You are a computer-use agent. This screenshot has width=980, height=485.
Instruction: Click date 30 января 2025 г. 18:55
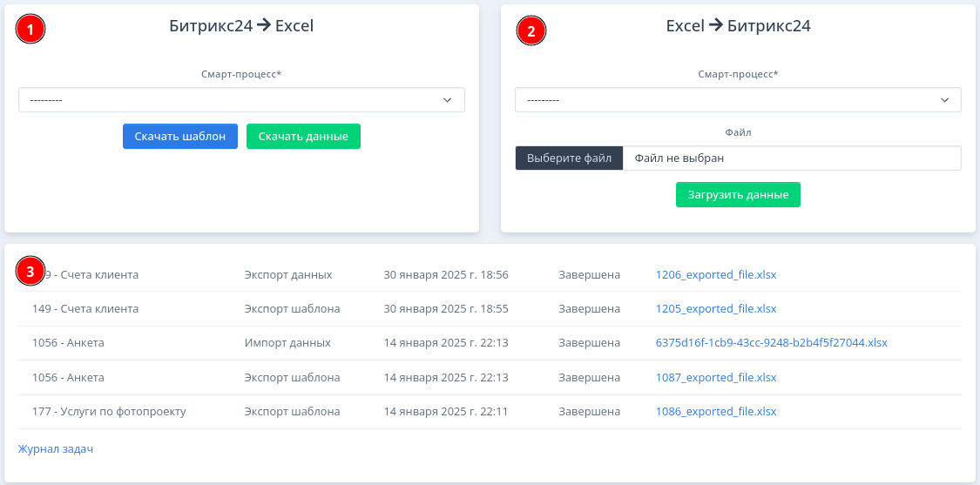click(446, 309)
